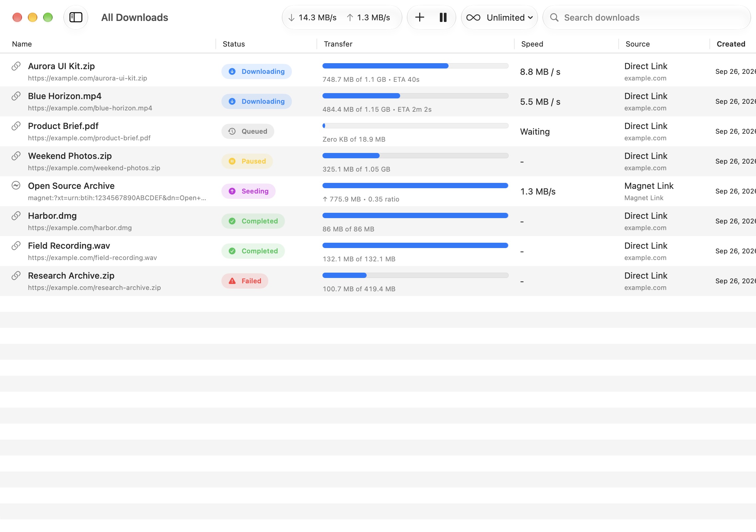
Task: Click the Paused status badge
Action: (x=247, y=161)
